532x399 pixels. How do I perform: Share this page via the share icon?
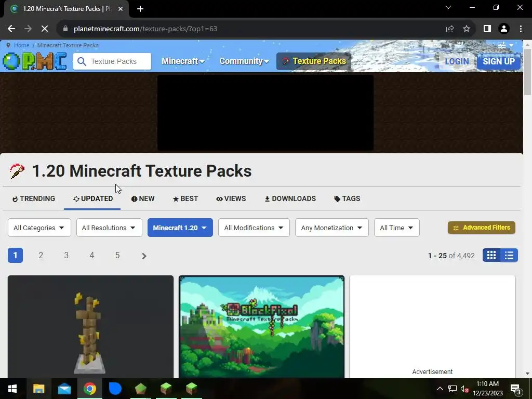(450, 29)
